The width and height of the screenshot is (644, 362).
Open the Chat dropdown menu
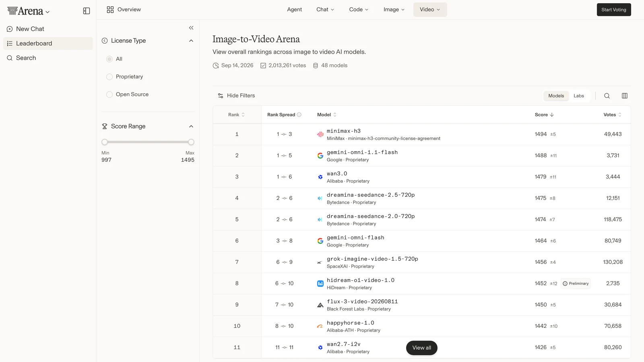pyautogui.click(x=325, y=10)
